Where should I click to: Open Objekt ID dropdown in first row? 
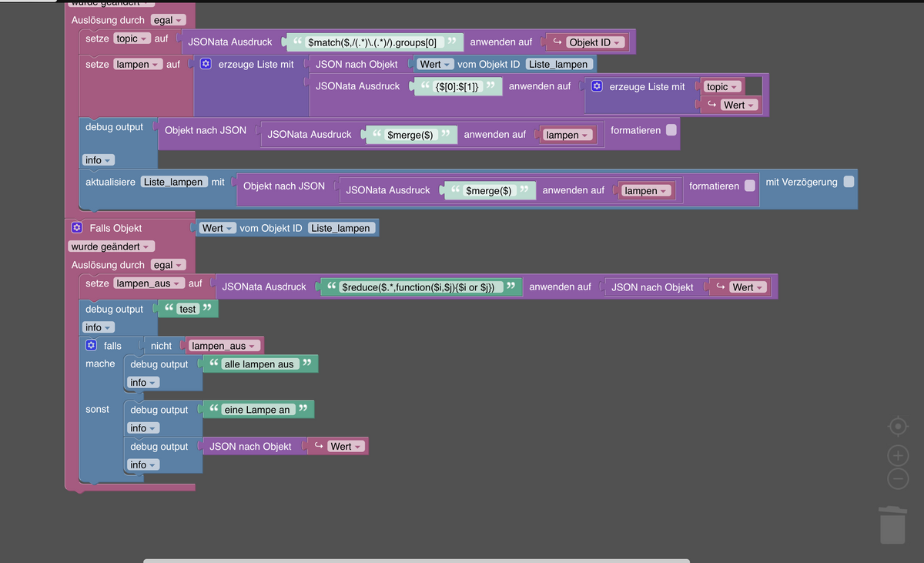594,42
